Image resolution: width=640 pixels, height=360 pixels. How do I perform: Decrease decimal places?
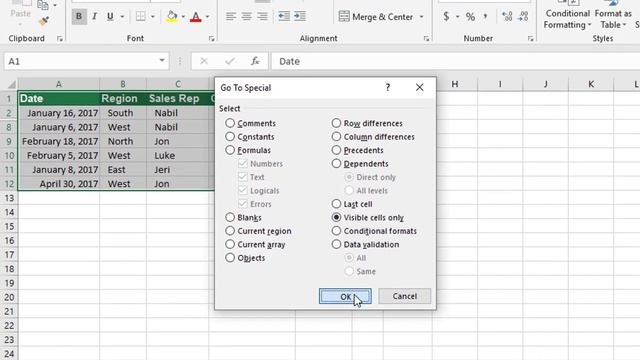pos(523,16)
